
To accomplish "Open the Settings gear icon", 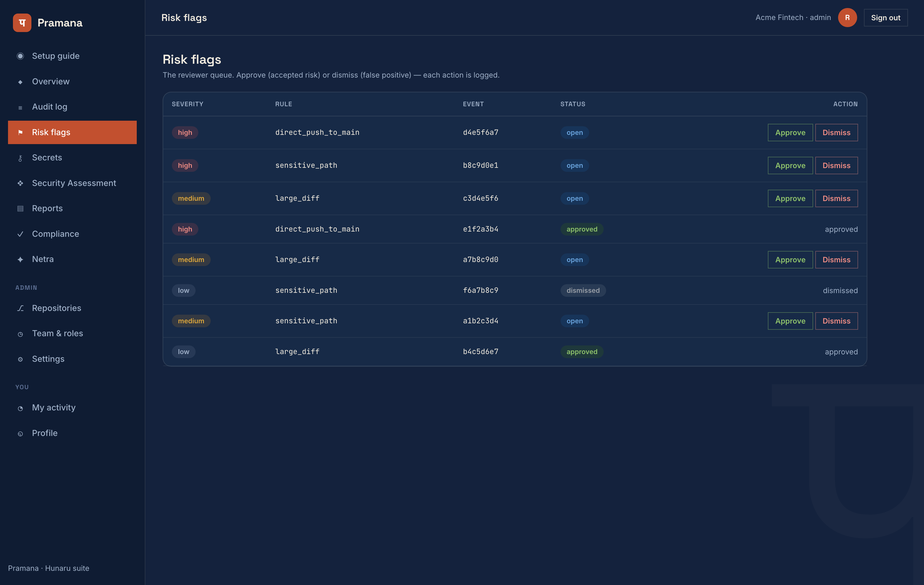I will (20, 359).
